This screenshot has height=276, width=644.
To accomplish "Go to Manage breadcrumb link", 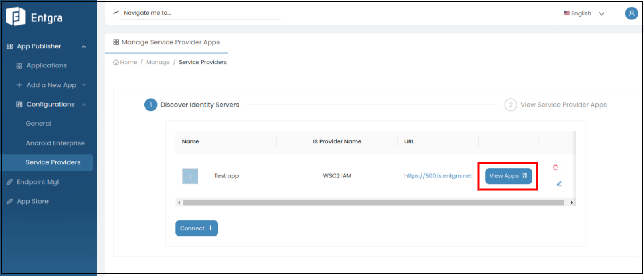I will tap(158, 62).
